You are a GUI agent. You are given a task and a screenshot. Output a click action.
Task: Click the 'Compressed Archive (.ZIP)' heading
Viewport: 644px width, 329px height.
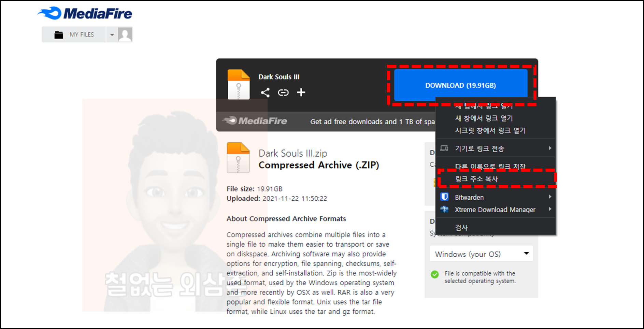[x=319, y=165]
